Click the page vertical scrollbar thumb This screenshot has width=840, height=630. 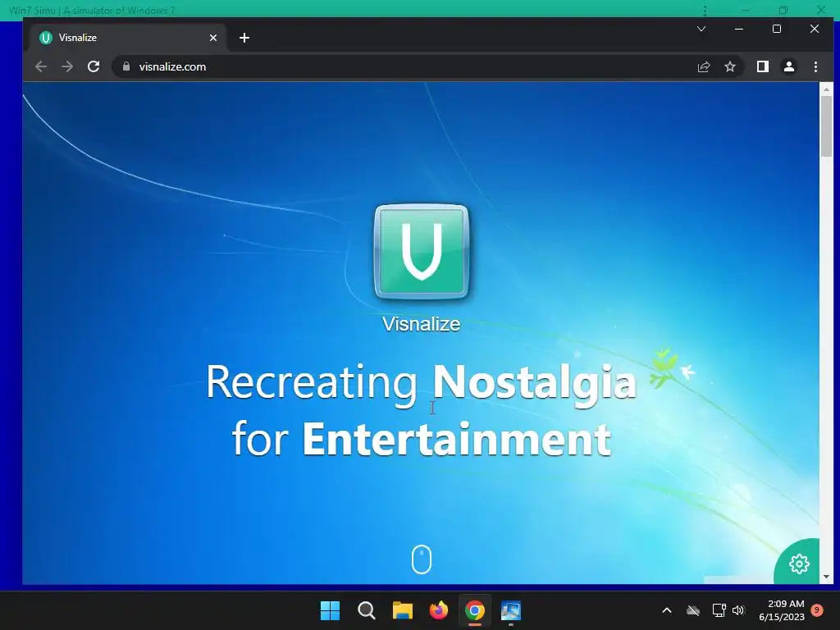pos(826,126)
